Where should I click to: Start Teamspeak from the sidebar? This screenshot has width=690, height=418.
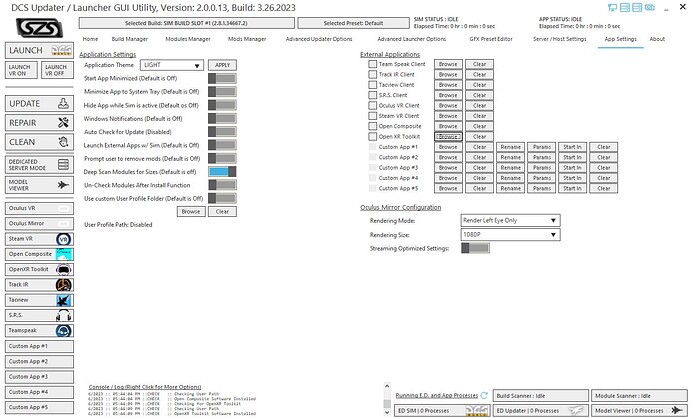coord(39,330)
